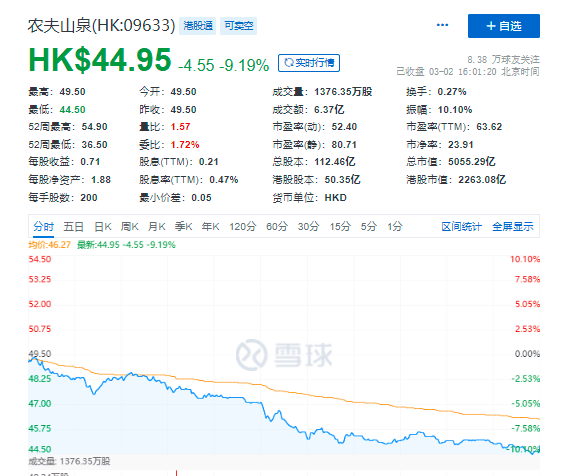563x476 pixels.
Task: Select the 15分 interval tab
Action: [x=340, y=227]
